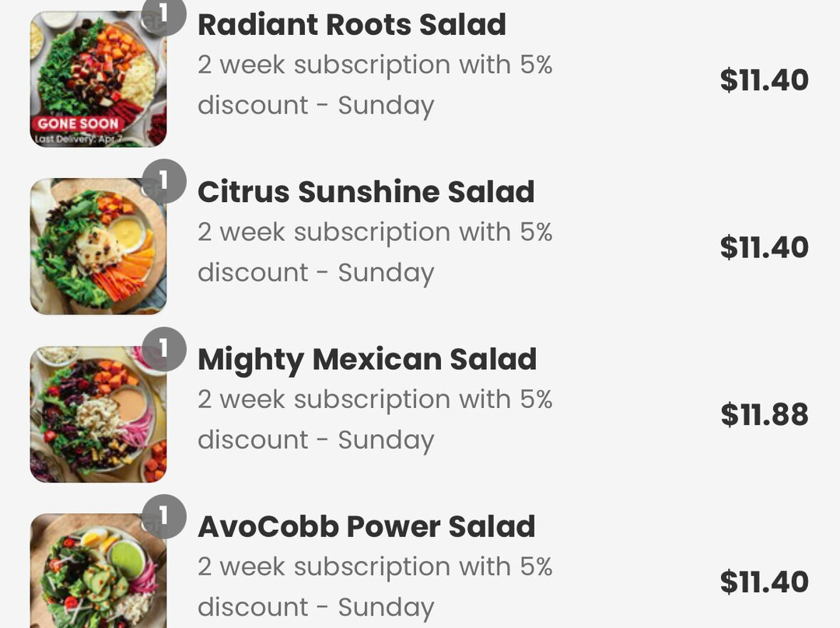Image resolution: width=840 pixels, height=628 pixels.
Task: Select the Citrus Sunshine Salad title
Action: coord(366,192)
